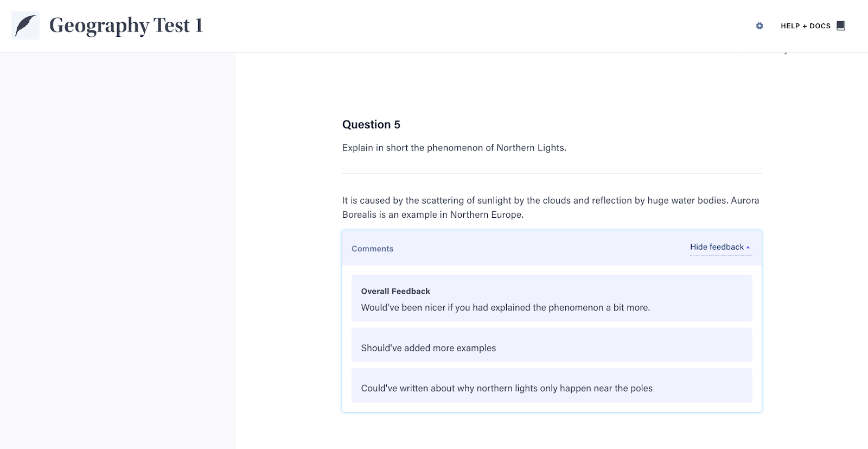Click the Overall Feedback bold heading
Viewport: 868px width, 449px height.
(x=395, y=292)
